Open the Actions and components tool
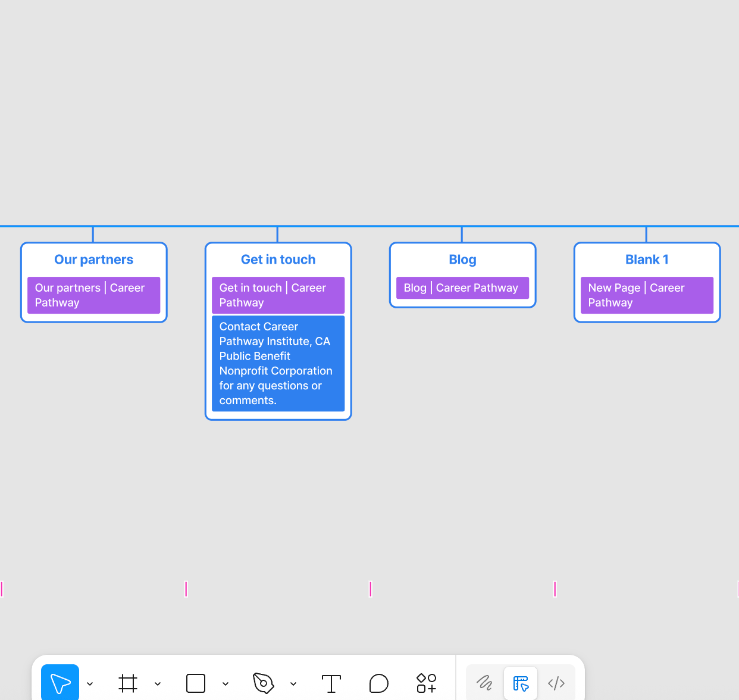The height and width of the screenshot is (700, 739). coord(427,683)
